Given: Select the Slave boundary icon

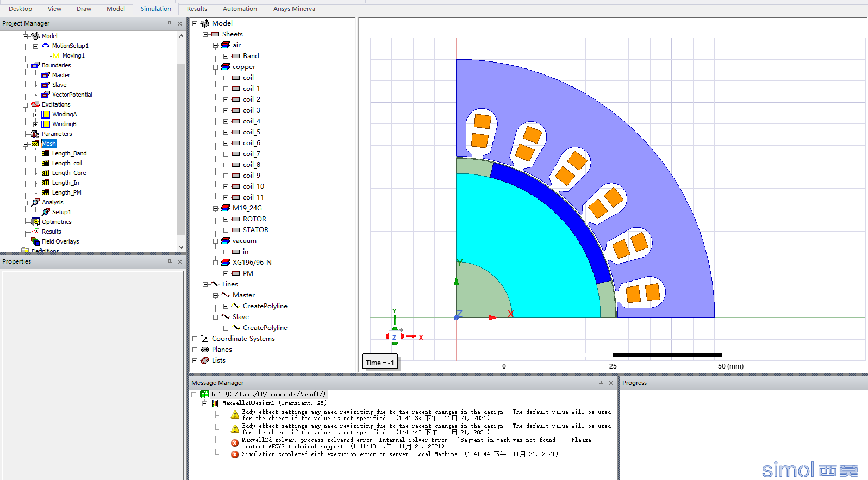Looking at the screenshot, I should pos(46,85).
